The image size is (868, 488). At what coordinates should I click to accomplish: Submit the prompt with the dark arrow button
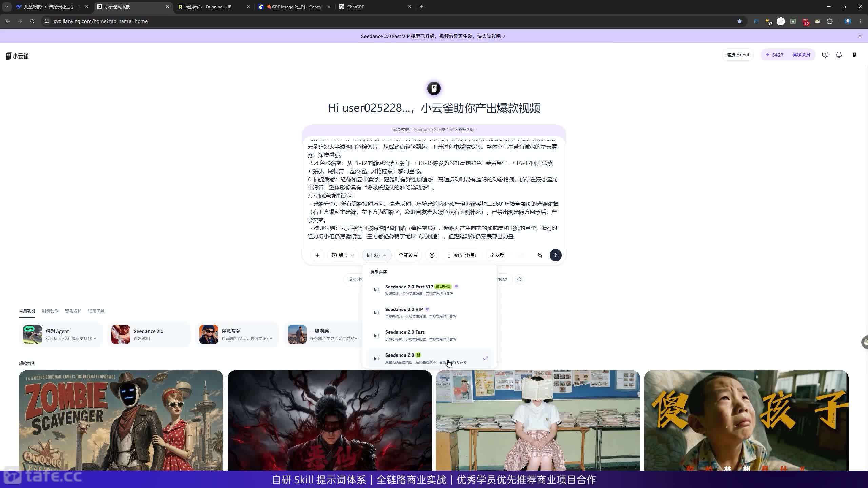pos(555,255)
